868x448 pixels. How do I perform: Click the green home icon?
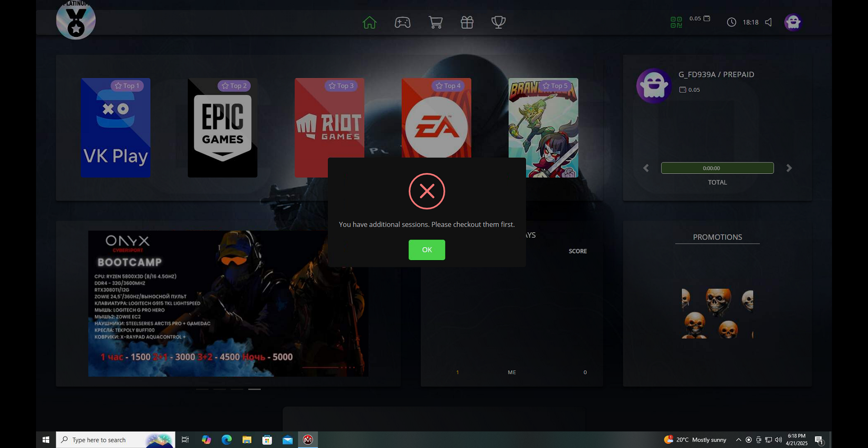pyautogui.click(x=369, y=22)
